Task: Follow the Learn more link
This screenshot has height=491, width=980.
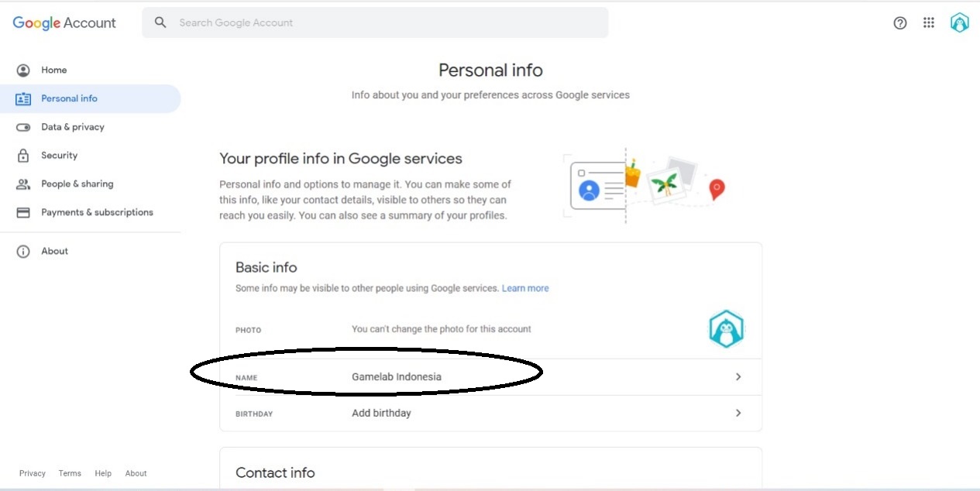Action: 525,288
